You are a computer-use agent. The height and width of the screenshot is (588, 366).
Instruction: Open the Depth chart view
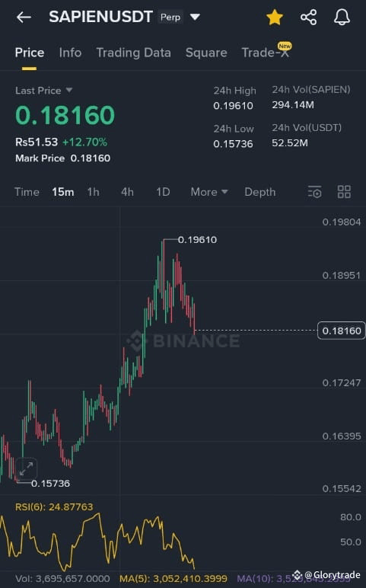coord(260,192)
